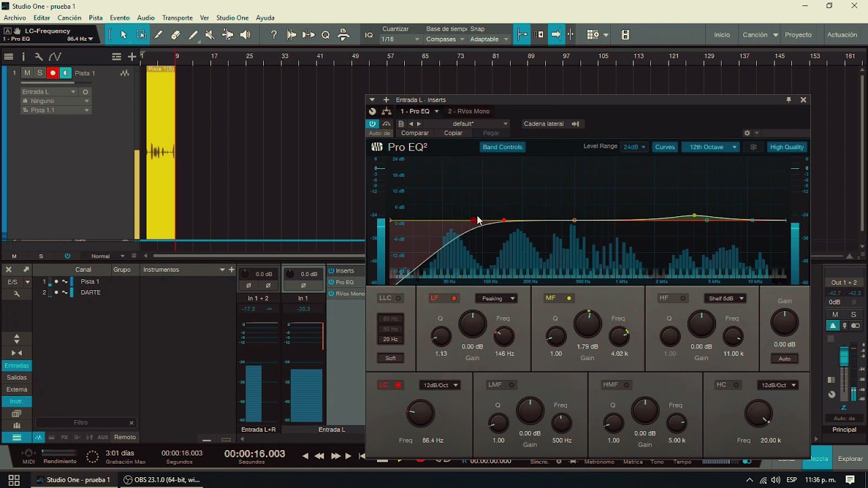Activate the Mute tool
Screen dimensions: 868x488
click(210, 35)
